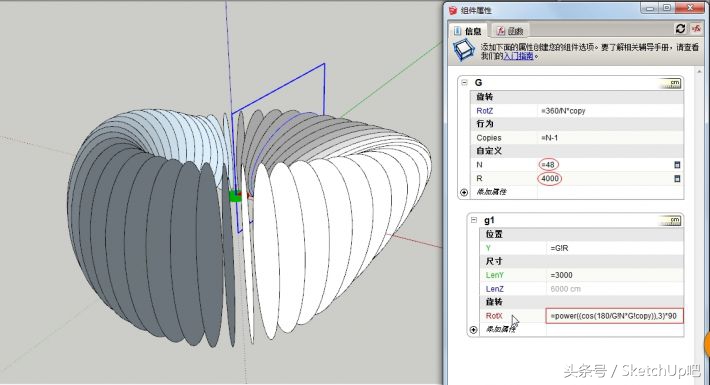Open the 入门指南 link
This screenshot has width=710, height=385.
tap(518, 56)
